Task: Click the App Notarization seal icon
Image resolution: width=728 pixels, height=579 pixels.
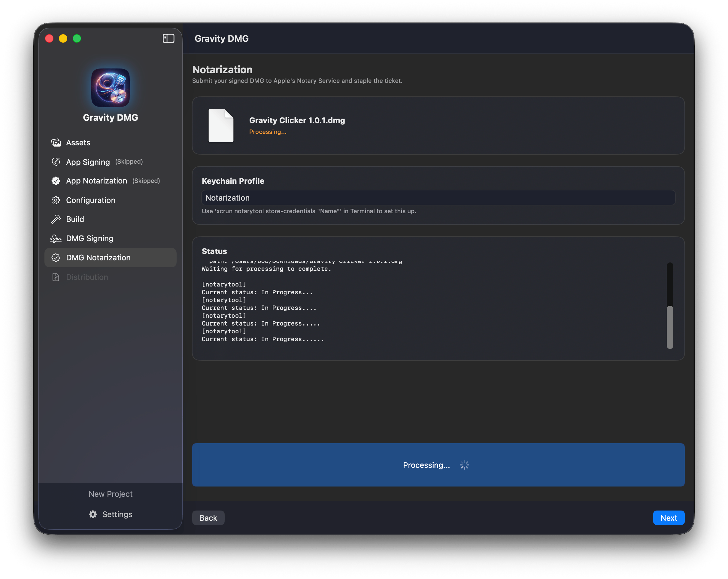Action: [x=56, y=181]
